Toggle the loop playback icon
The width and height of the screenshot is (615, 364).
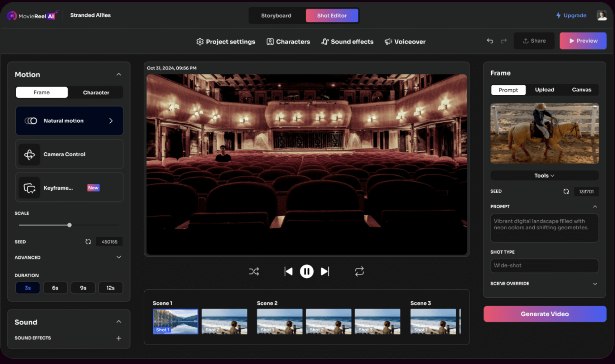coord(359,271)
